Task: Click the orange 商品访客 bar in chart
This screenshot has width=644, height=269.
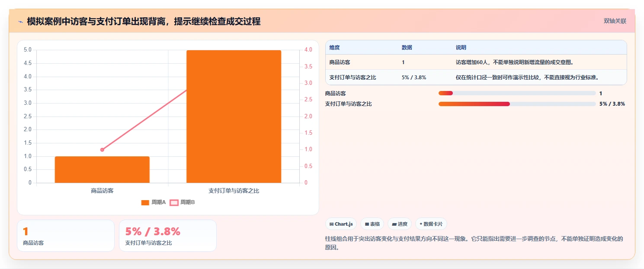Action: point(102,169)
